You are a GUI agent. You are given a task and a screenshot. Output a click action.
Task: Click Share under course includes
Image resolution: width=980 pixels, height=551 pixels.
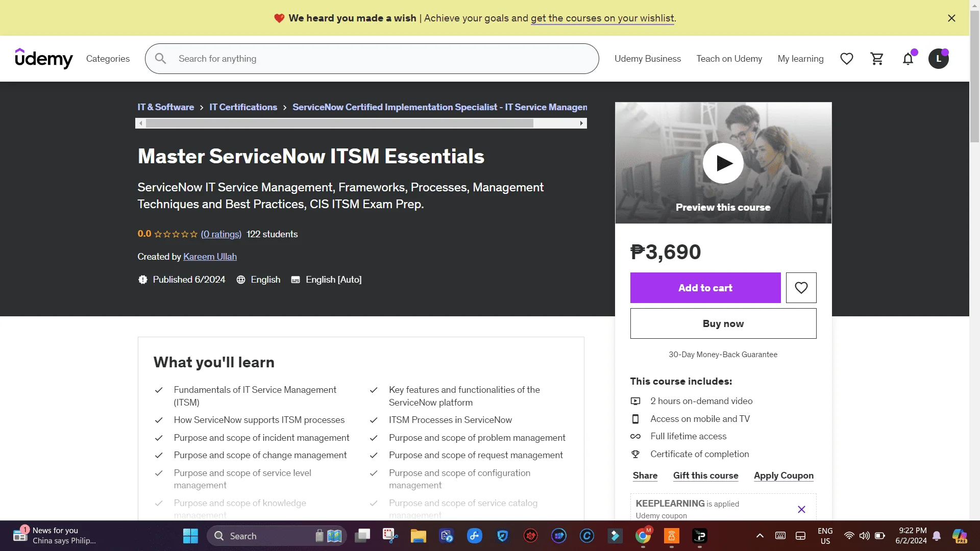click(645, 475)
